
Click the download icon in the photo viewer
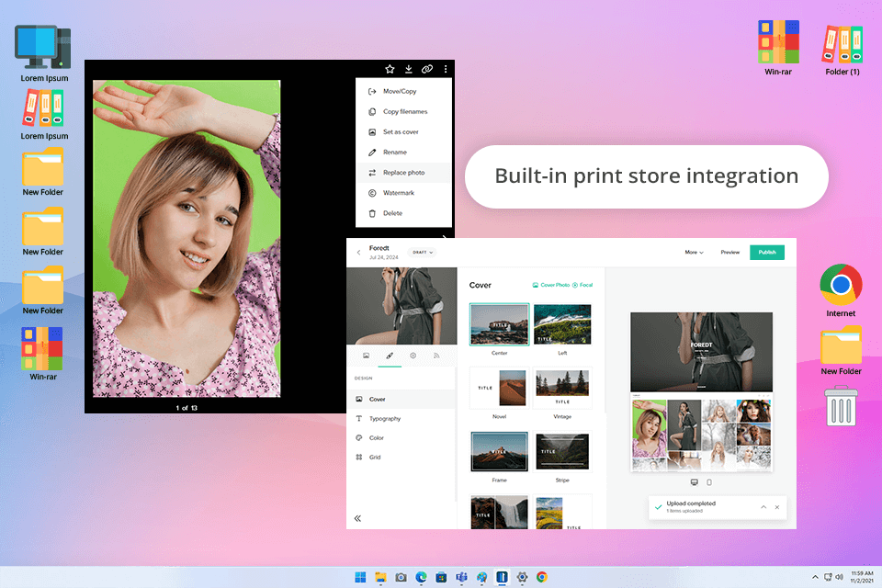[x=408, y=69]
